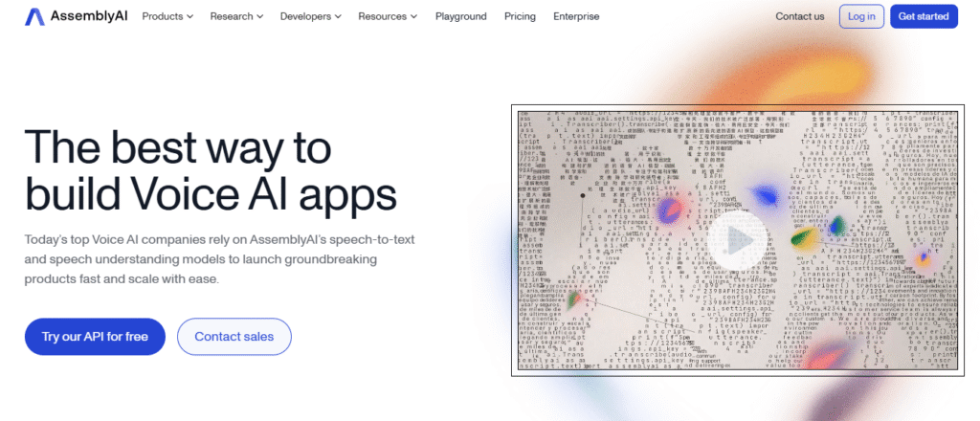The width and height of the screenshot is (980, 421).
Task: Click the paragraph starting "Today's top Voice AI"
Action: click(x=219, y=259)
